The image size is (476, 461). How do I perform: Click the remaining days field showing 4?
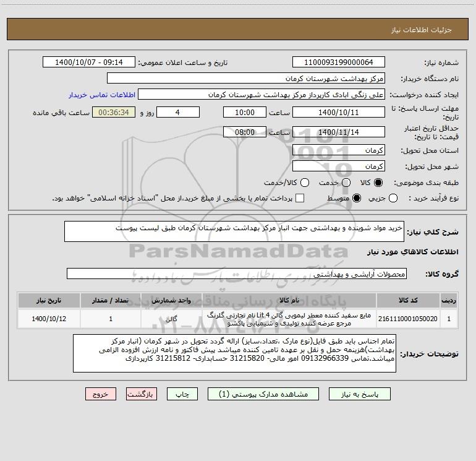(x=178, y=113)
